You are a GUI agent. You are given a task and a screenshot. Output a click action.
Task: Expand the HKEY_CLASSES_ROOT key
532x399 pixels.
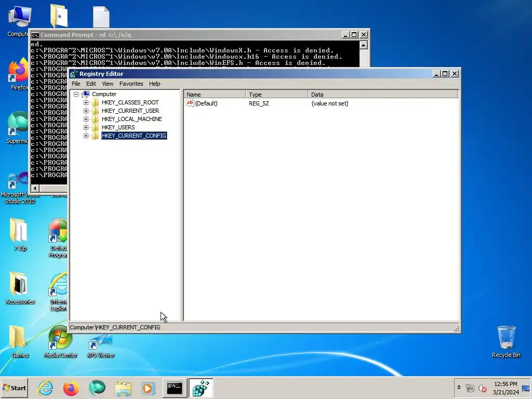pyautogui.click(x=86, y=102)
